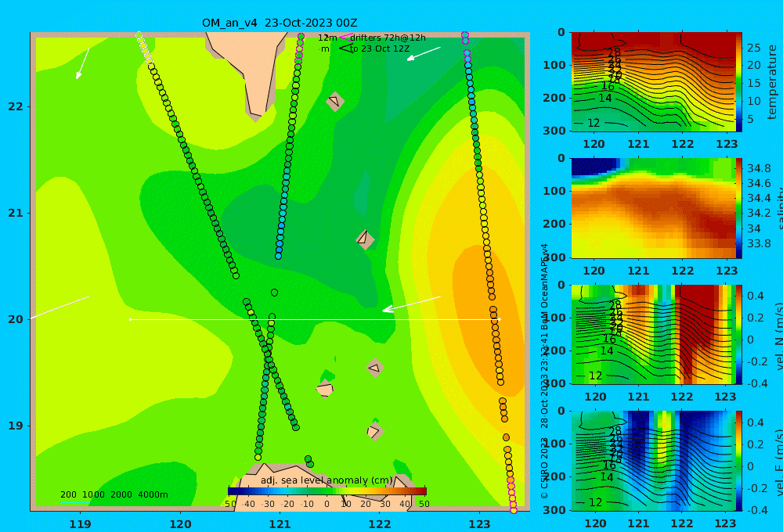Image resolution: width=783 pixels, height=532 pixels.
Task: Click the vel. N panel's vertical colorbar
Action: (x=739, y=334)
